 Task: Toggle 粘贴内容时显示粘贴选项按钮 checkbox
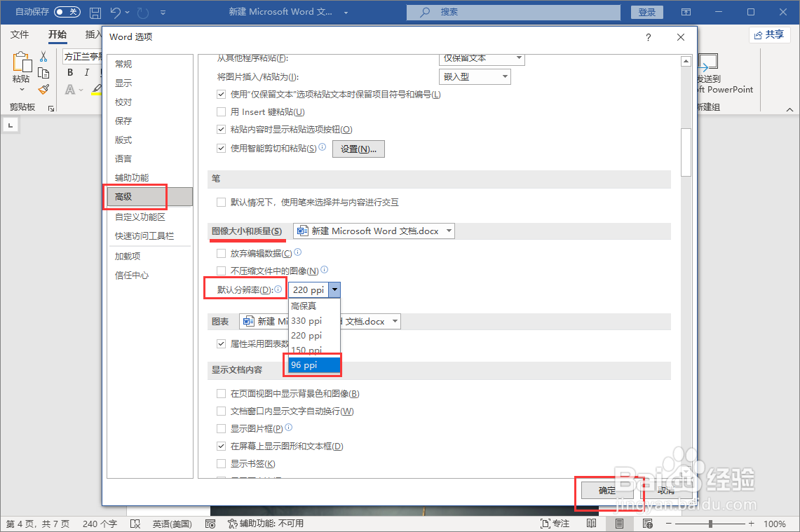222,130
